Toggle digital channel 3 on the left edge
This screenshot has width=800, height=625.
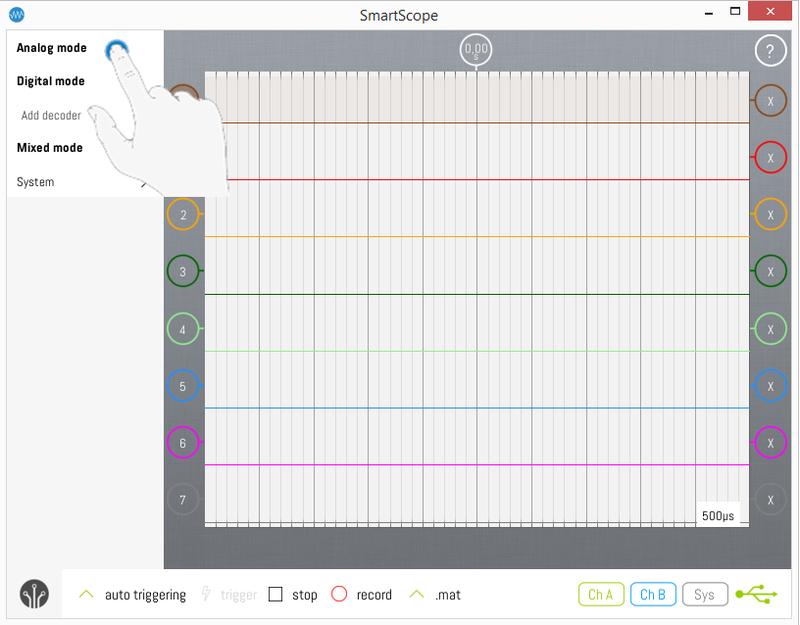click(x=183, y=271)
